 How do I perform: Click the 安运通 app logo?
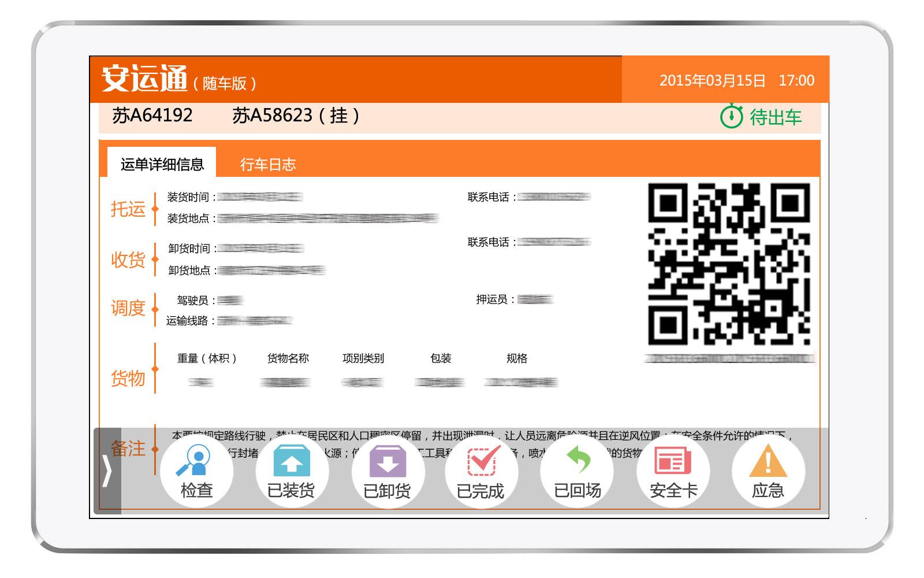(145, 78)
